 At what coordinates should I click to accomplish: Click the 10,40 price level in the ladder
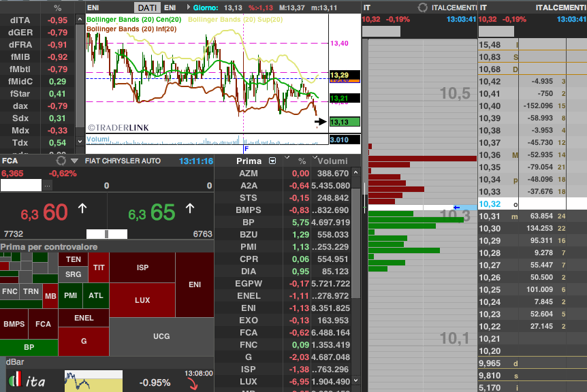[x=490, y=106]
